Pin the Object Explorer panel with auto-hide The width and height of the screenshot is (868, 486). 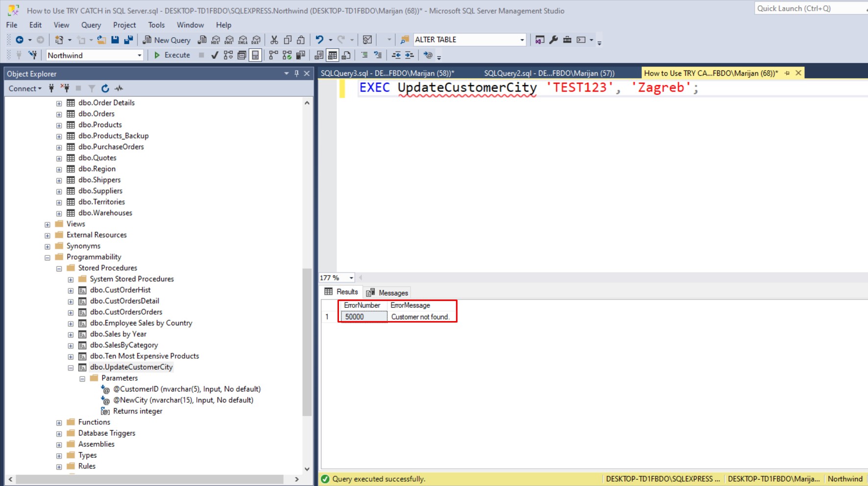tap(296, 73)
